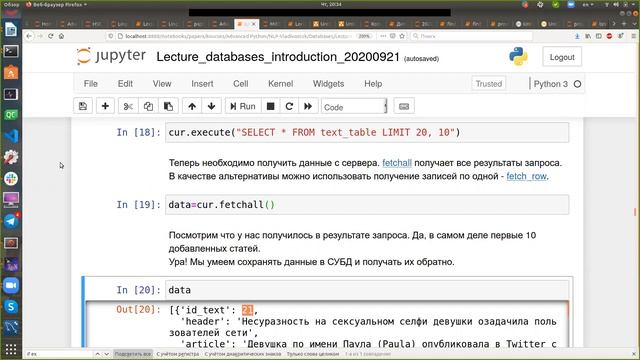Click into the data=cur.fetchall() code cell
Viewport: 640px width, 360px height.
[367, 204]
